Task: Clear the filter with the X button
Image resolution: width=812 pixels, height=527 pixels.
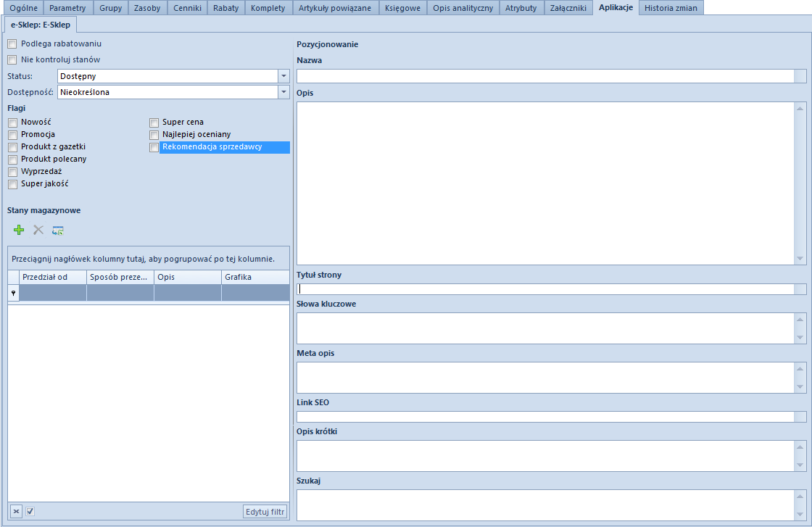Action: [16, 512]
